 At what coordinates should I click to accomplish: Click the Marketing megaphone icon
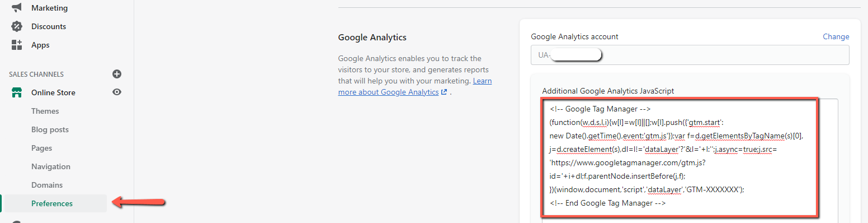17,8
